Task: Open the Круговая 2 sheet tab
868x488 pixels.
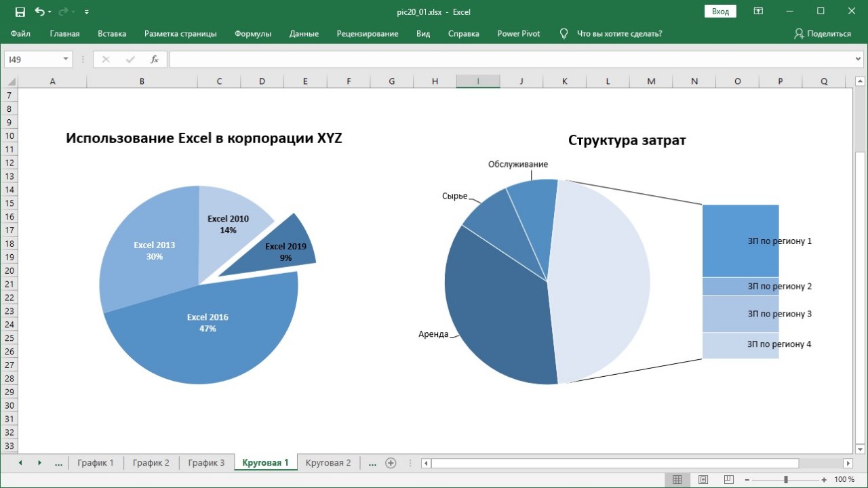Action: tap(328, 463)
